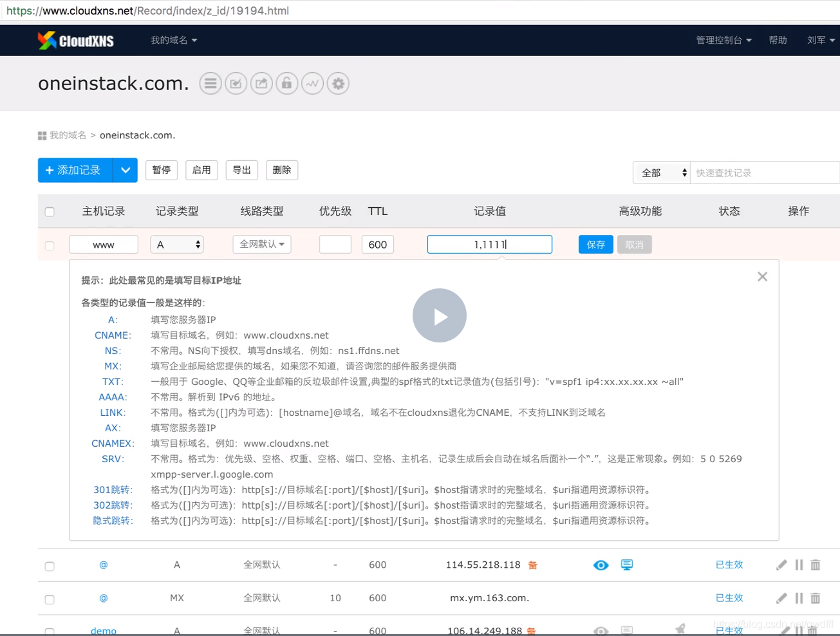
Task: Click the edit-check icon beside oneinstack.com
Action: 236,84
